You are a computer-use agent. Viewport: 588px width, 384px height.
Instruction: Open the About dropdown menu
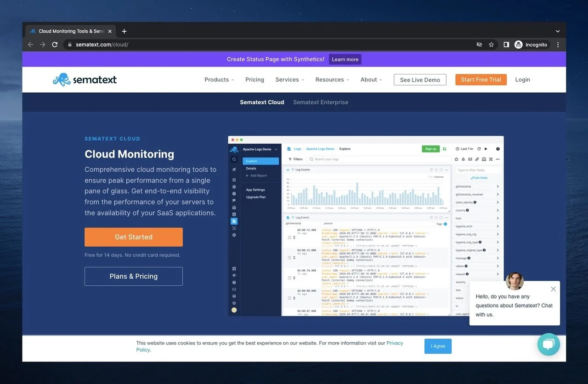pos(371,79)
